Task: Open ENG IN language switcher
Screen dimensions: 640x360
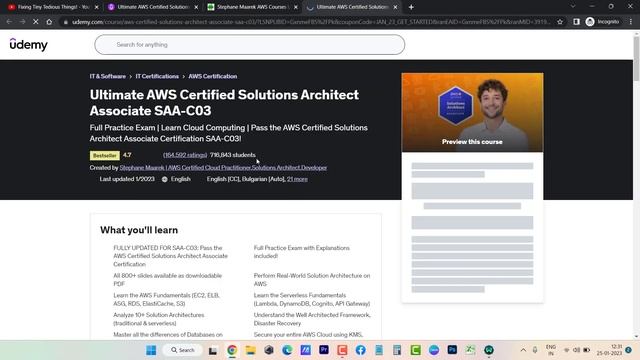Action: tap(551, 350)
